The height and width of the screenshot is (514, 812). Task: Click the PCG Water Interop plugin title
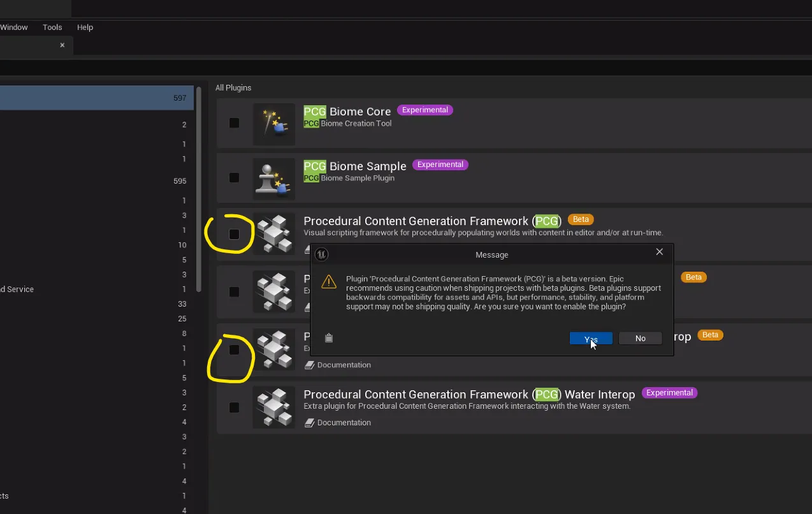(x=469, y=395)
